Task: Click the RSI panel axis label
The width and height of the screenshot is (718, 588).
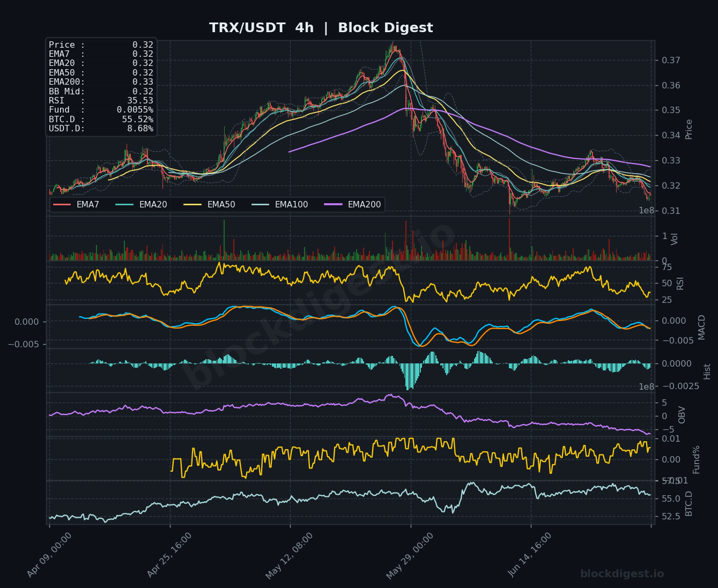Action: pos(680,284)
